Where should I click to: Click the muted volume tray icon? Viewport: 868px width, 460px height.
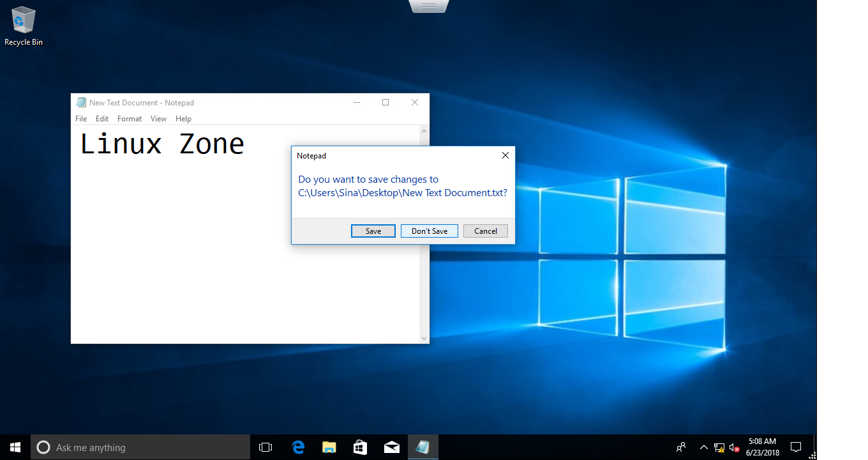click(x=734, y=447)
